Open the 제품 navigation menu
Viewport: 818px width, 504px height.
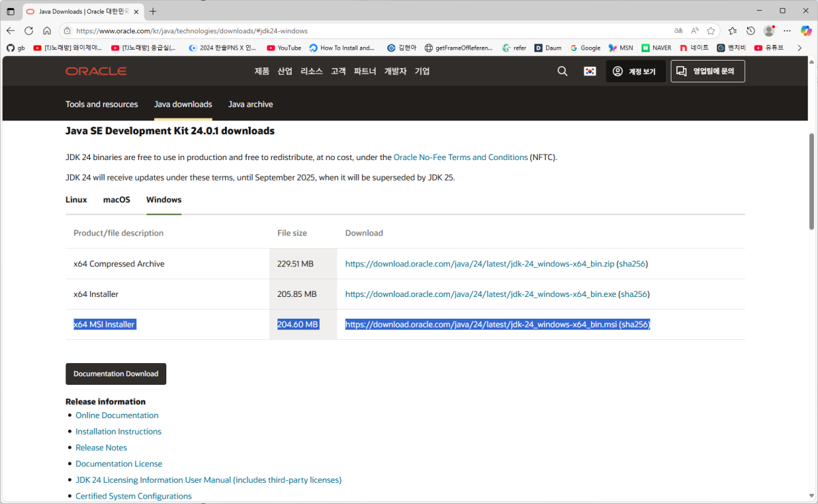tap(262, 72)
